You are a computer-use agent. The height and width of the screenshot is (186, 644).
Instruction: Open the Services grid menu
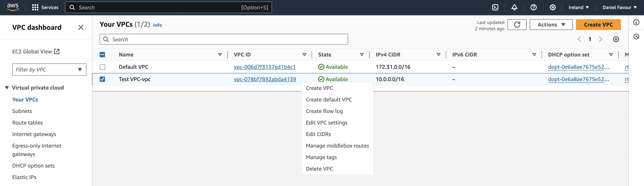tap(45, 7)
